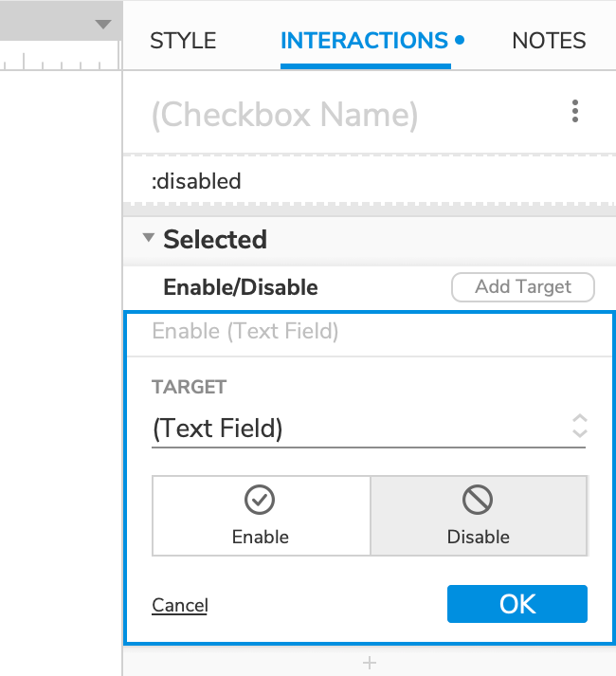Select the Enable option with checkmark icon

coord(261,515)
